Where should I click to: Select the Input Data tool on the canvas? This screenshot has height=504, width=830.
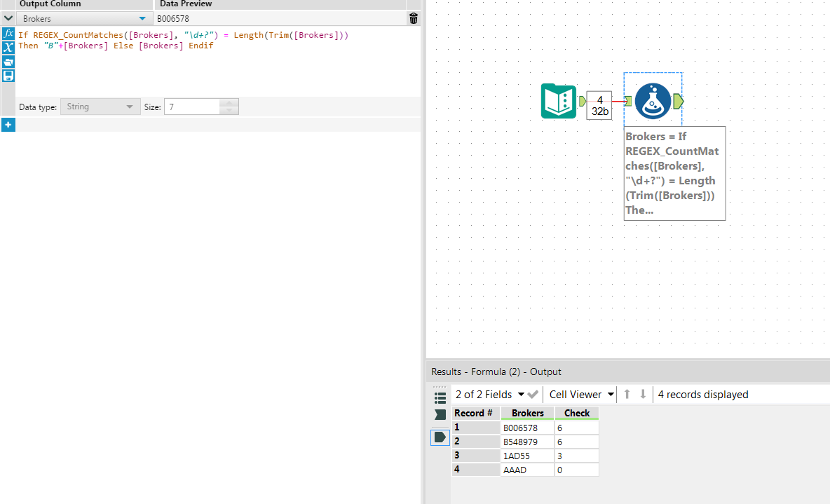559,101
